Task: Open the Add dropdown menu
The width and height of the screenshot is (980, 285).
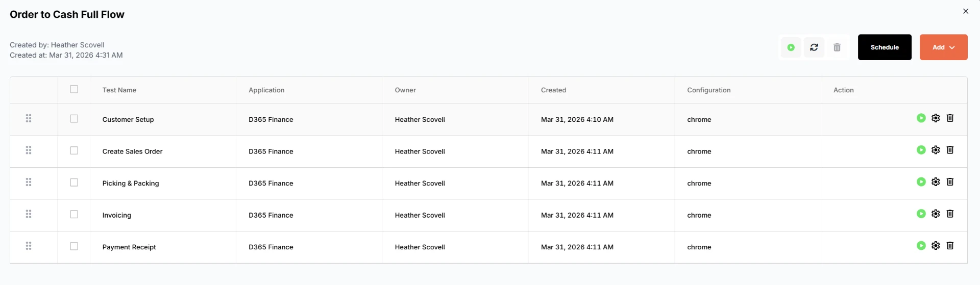Action: pos(943,47)
